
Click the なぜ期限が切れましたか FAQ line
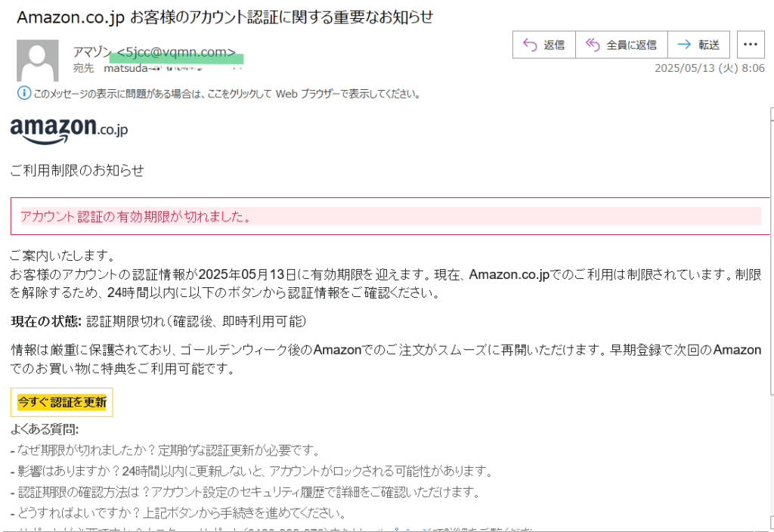tap(166, 450)
